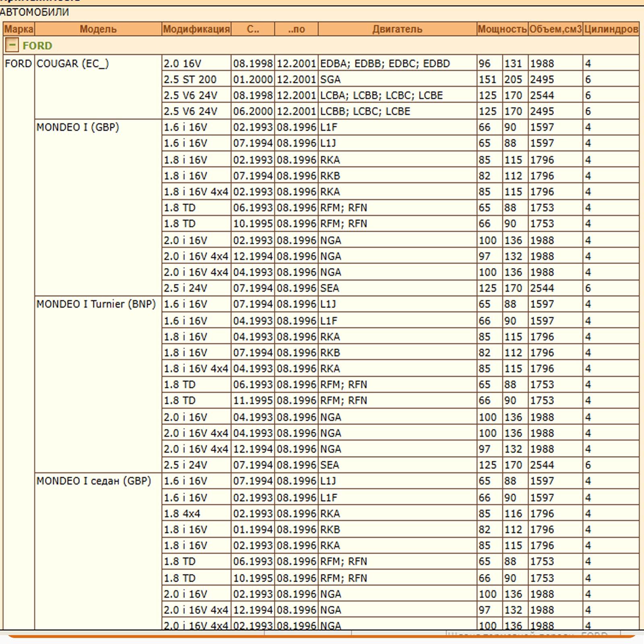Viewport: 644px width, 644px height.
Task: Click the 96 power value in COUGAR row
Action: (490, 64)
